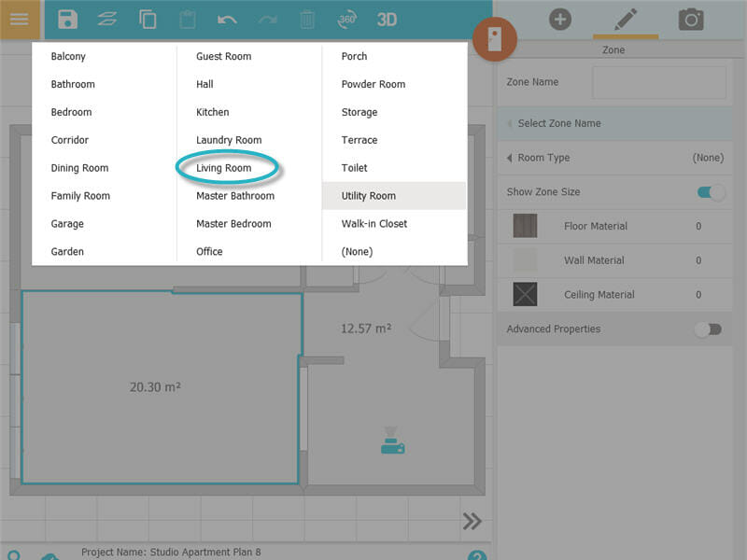The width and height of the screenshot is (747, 560).
Task: Click the copy icon in the toolbar
Action: click(148, 20)
